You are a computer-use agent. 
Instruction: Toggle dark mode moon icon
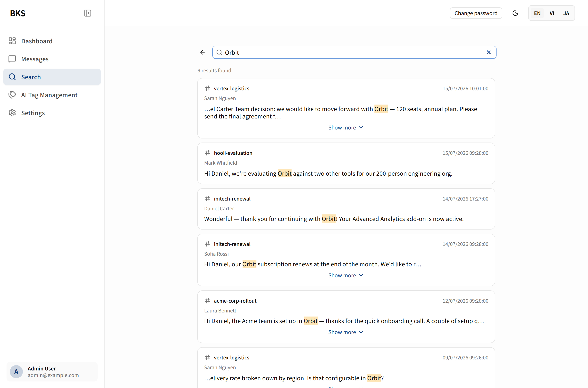click(x=515, y=13)
